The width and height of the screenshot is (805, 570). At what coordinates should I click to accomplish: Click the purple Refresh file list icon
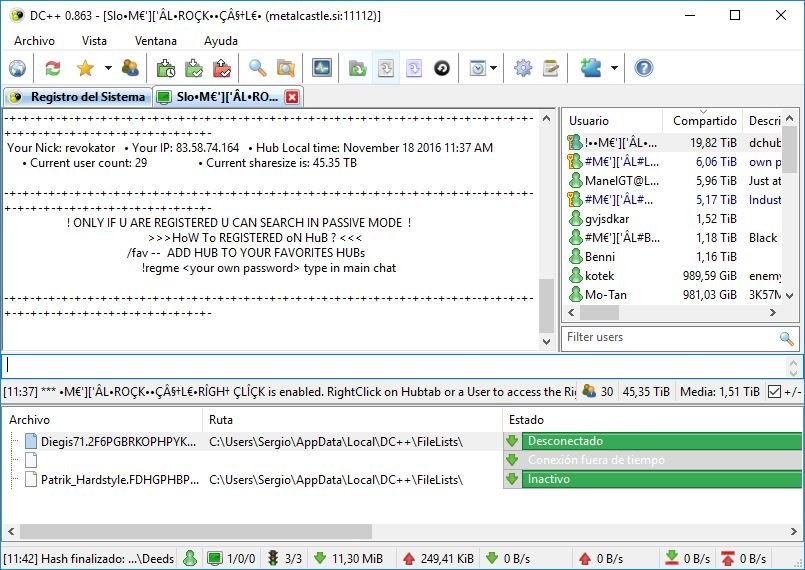click(414, 68)
